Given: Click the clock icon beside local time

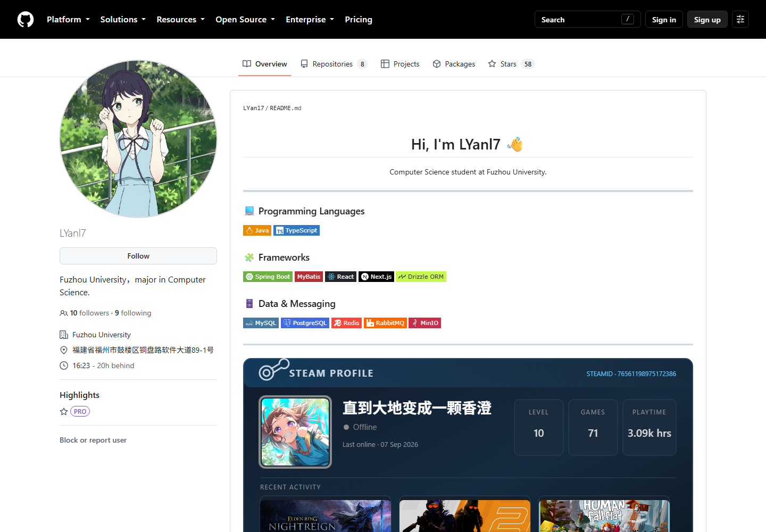Looking at the screenshot, I should pos(64,365).
